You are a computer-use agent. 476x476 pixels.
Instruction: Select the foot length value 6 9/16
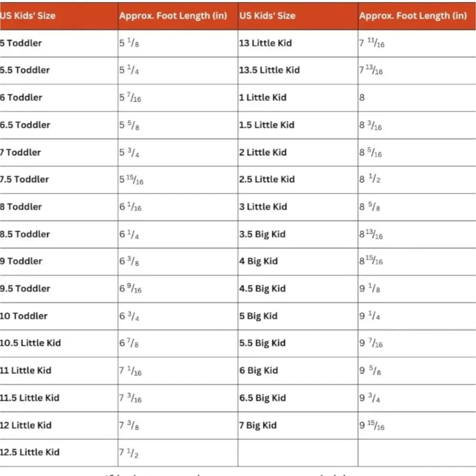coord(130,288)
